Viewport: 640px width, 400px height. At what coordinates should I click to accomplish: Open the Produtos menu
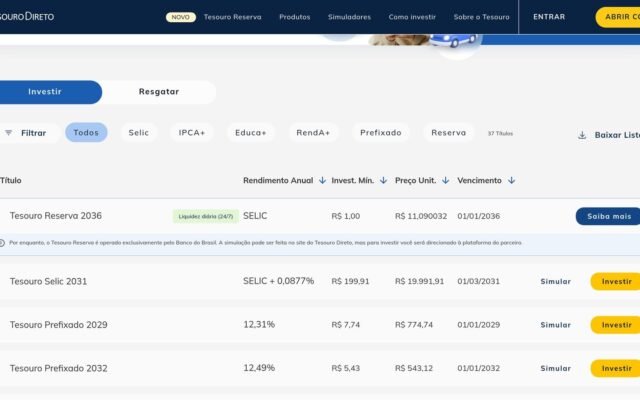point(295,17)
